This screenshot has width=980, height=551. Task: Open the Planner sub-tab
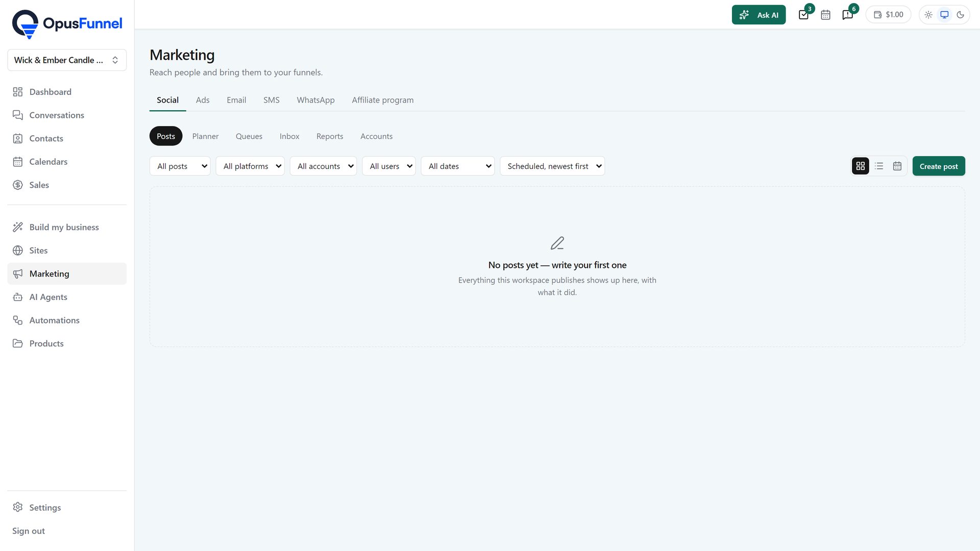[x=205, y=136]
